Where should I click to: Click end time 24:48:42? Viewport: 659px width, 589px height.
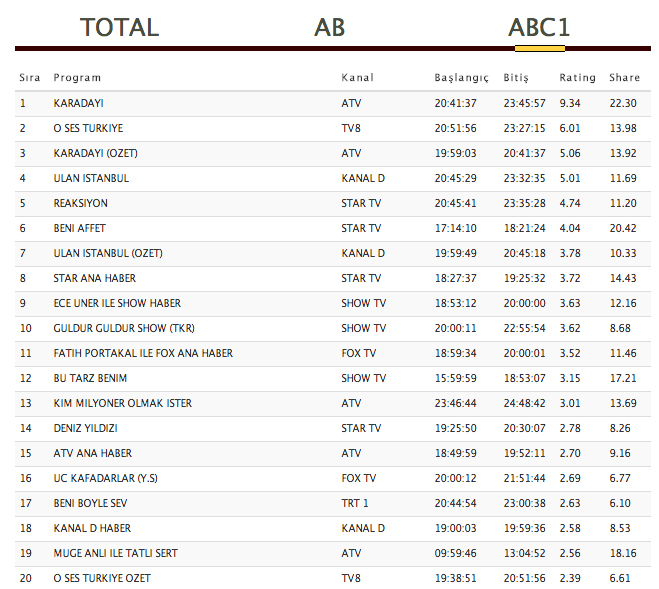[525, 403]
